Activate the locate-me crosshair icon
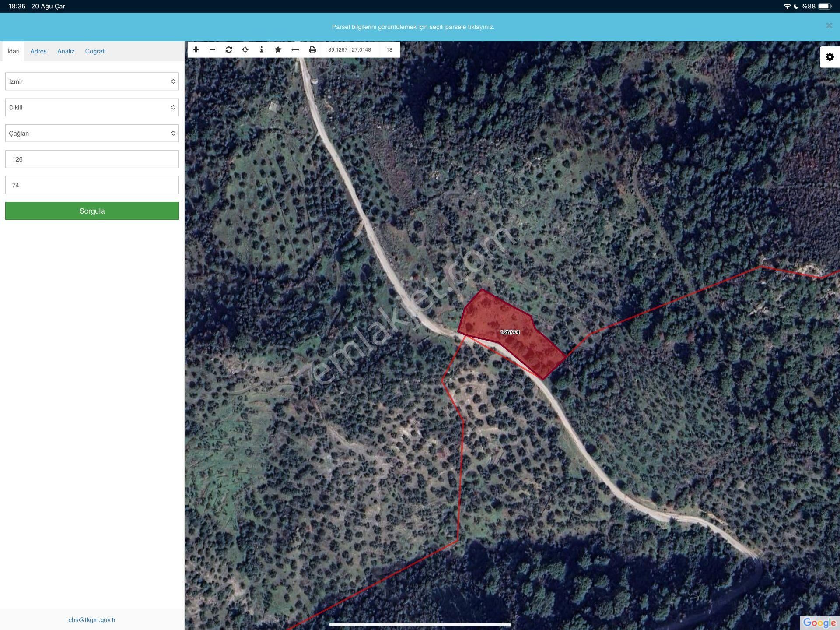Image resolution: width=840 pixels, height=630 pixels. (x=245, y=49)
